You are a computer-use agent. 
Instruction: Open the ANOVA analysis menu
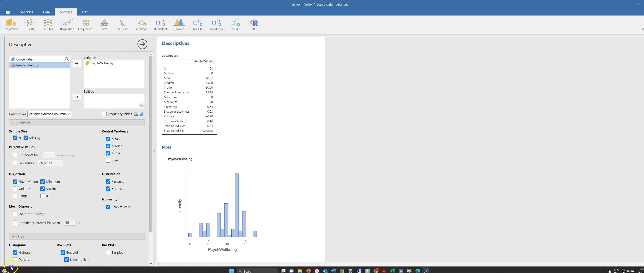tap(48, 24)
